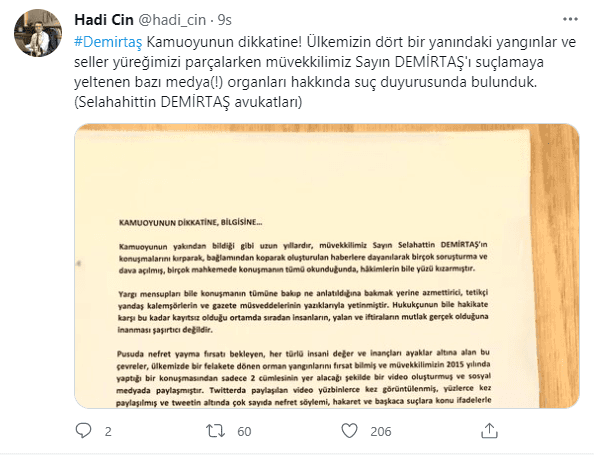Click the 9s tweet timestamp
594x455 pixels.
click(x=225, y=20)
